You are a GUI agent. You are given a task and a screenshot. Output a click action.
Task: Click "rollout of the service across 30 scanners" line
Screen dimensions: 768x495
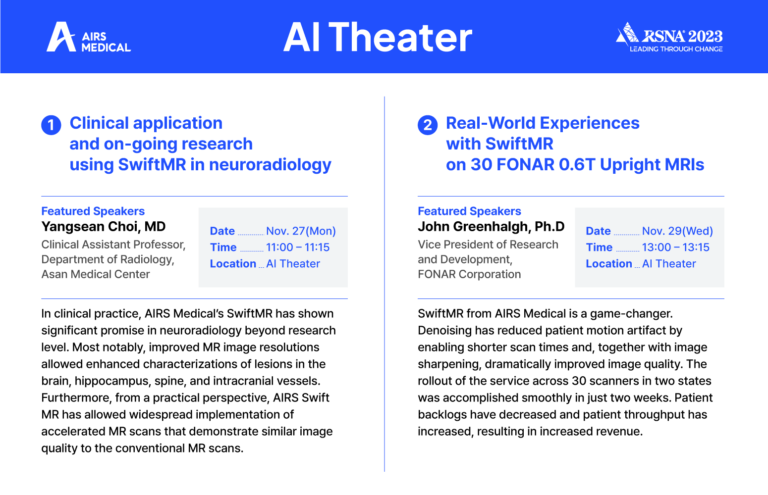coord(564,381)
